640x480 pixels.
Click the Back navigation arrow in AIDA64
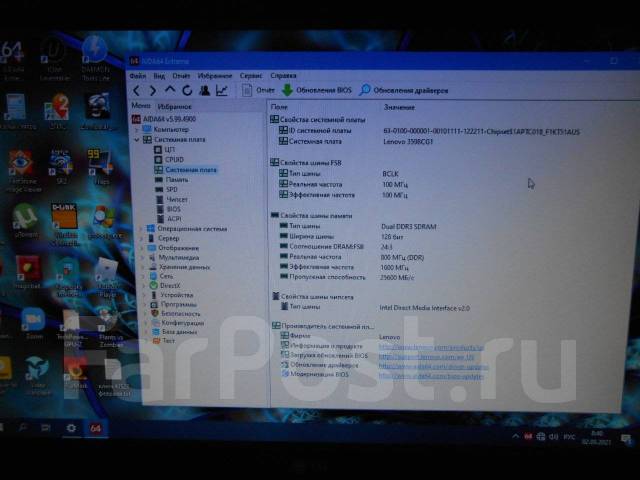(137, 91)
